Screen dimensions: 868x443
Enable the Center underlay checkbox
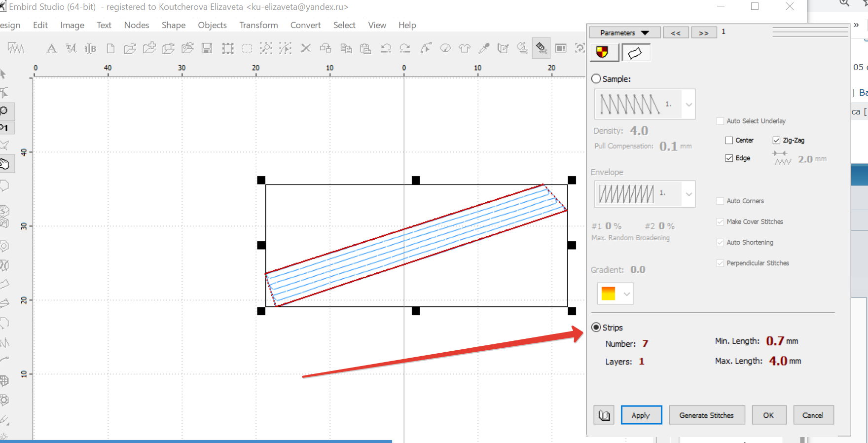(729, 141)
